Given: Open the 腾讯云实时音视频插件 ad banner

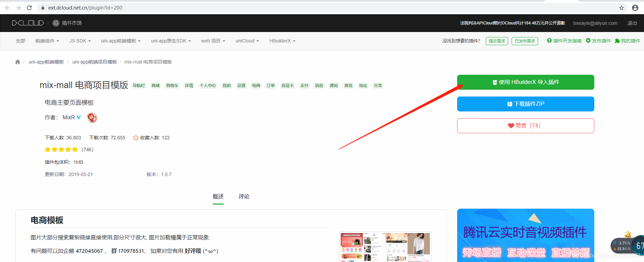Looking at the screenshot, I should pyautogui.click(x=526, y=235).
